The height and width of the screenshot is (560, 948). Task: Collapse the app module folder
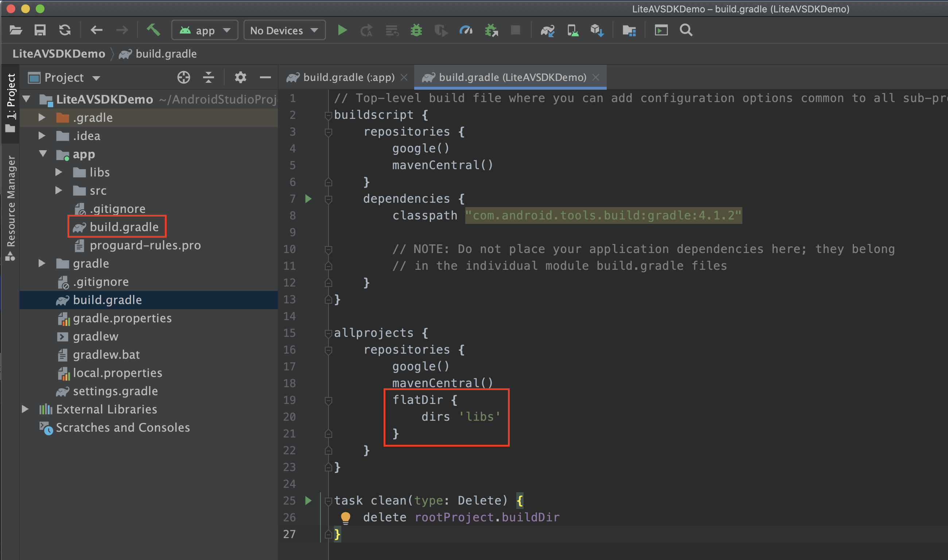[43, 154]
